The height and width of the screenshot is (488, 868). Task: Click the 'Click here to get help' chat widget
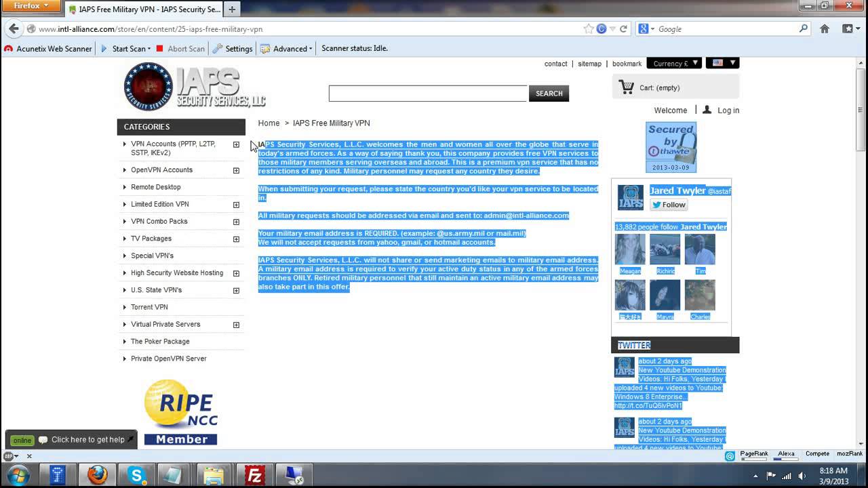pyautogui.click(x=71, y=440)
